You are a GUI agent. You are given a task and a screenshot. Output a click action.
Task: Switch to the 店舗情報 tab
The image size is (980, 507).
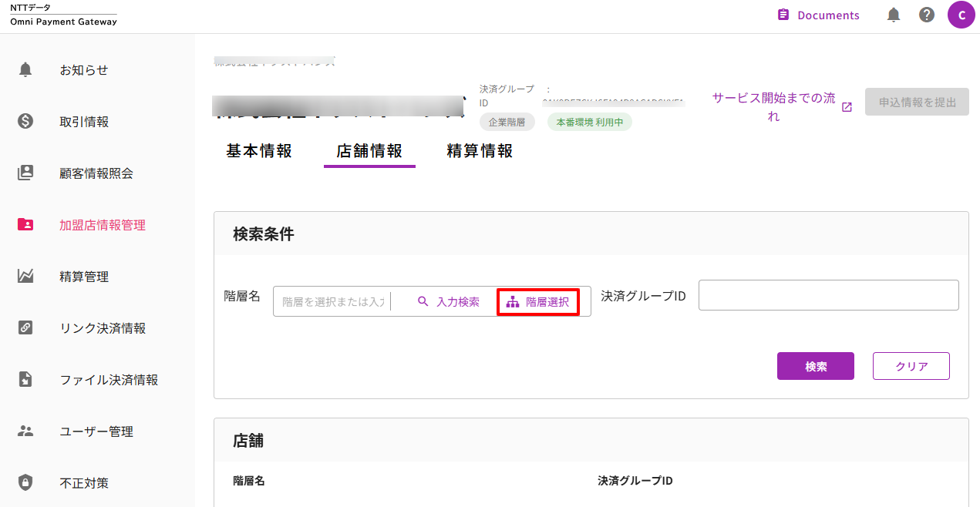pos(369,151)
